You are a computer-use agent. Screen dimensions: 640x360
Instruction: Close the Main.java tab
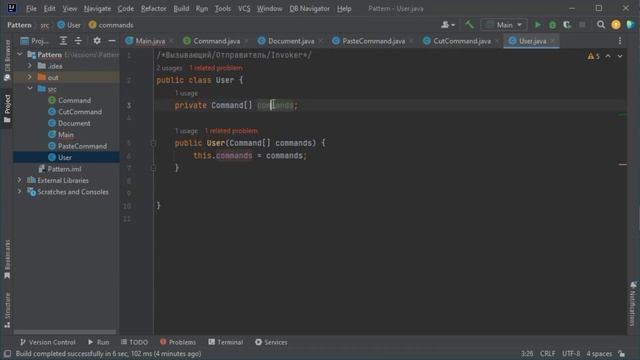point(171,41)
